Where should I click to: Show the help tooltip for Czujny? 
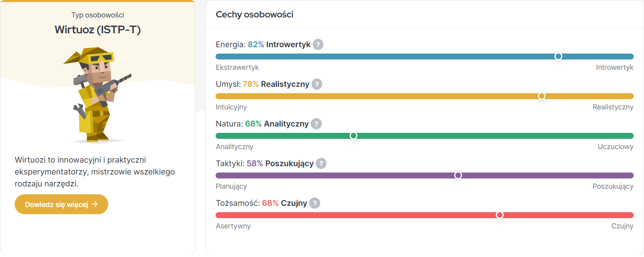pyautogui.click(x=314, y=203)
